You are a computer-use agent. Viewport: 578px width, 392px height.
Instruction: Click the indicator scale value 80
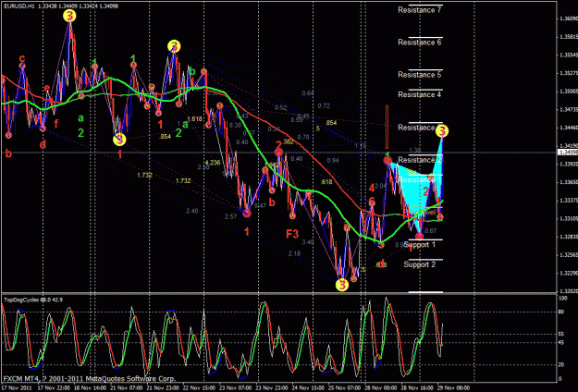[x=562, y=312]
